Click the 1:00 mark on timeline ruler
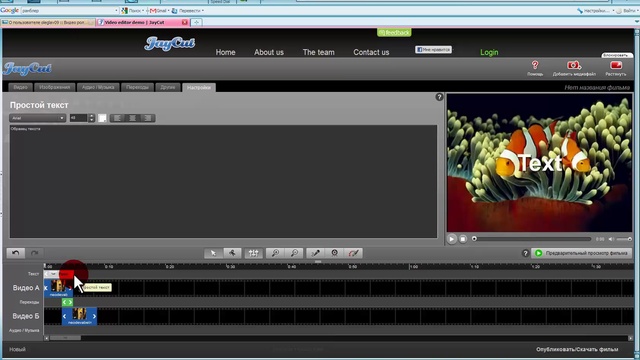The image size is (640, 360). tap(413, 267)
